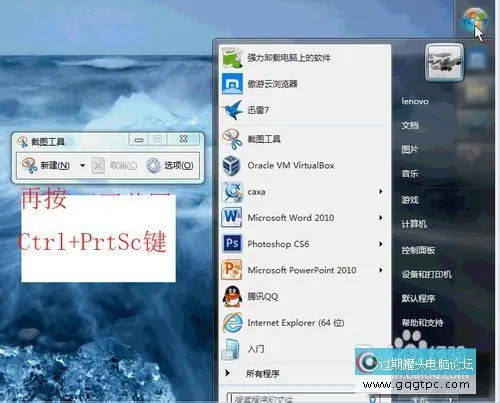The image size is (500, 403).
Task: Launch Microsoft Word 2010 icon
Action: pos(232,218)
